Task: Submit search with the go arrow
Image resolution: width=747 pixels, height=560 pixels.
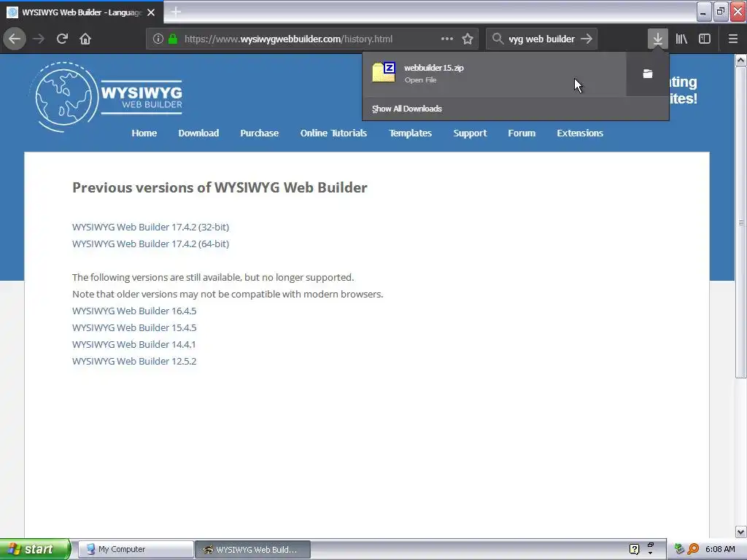Action: click(x=587, y=39)
